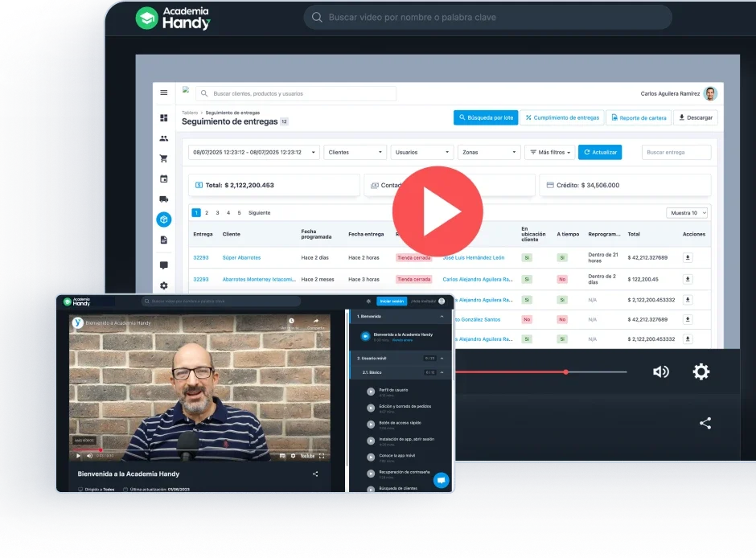This screenshot has width=756, height=558.
Task: Collapse the 1. Bienvenida section
Action: (441, 317)
